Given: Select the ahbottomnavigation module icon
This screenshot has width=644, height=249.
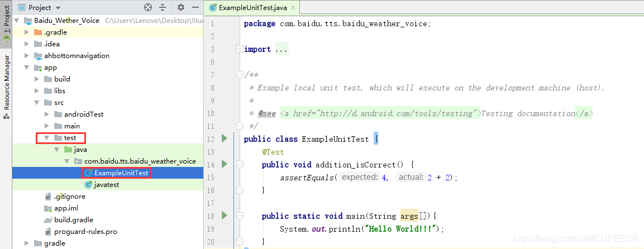Looking at the screenshot, I should (x=38, y=56).
